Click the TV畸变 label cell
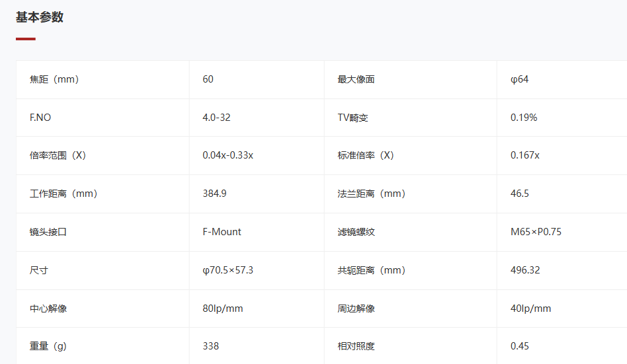Screen dimensions: 627x364 point(410,118)
